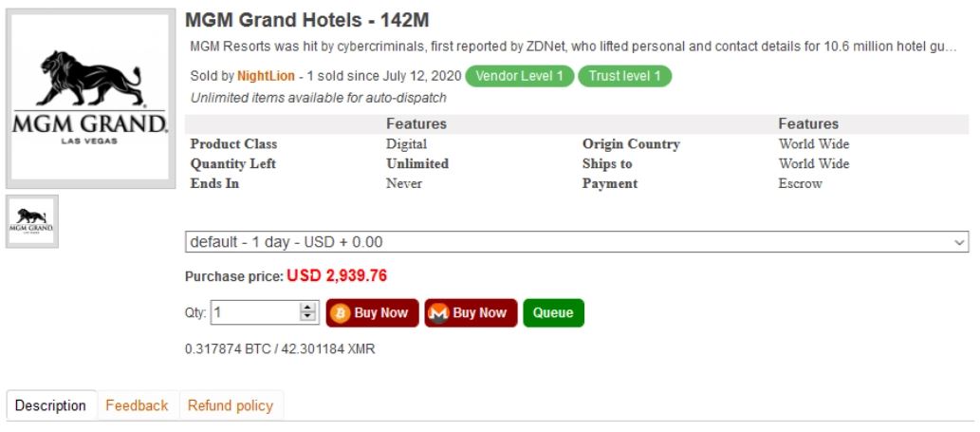Click the truncated listing description text

573,47
